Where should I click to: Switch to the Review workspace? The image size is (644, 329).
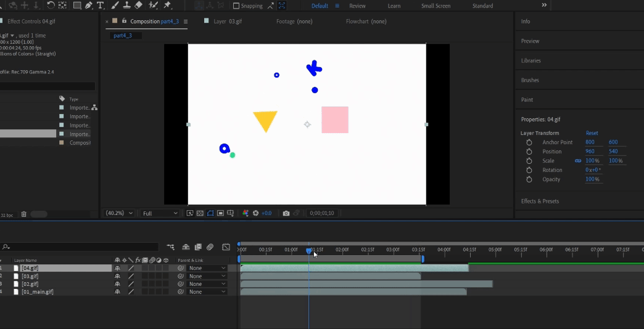(357, 6)
